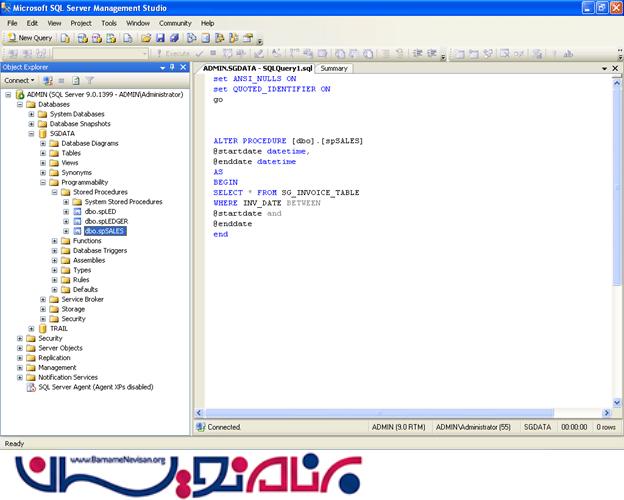Click the Summary toolbar icon
Viewport: 624px width, 500px height.
(x=205, y=38)
